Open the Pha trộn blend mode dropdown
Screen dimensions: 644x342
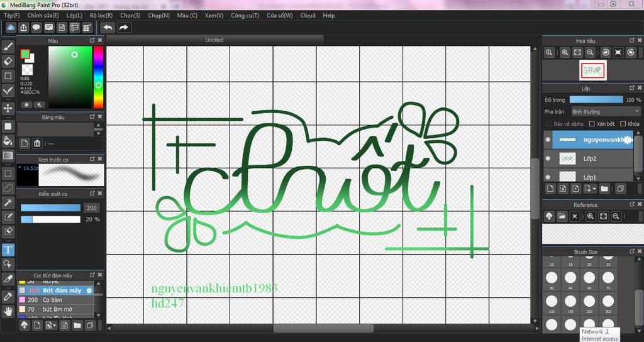(x=606, y=112)
